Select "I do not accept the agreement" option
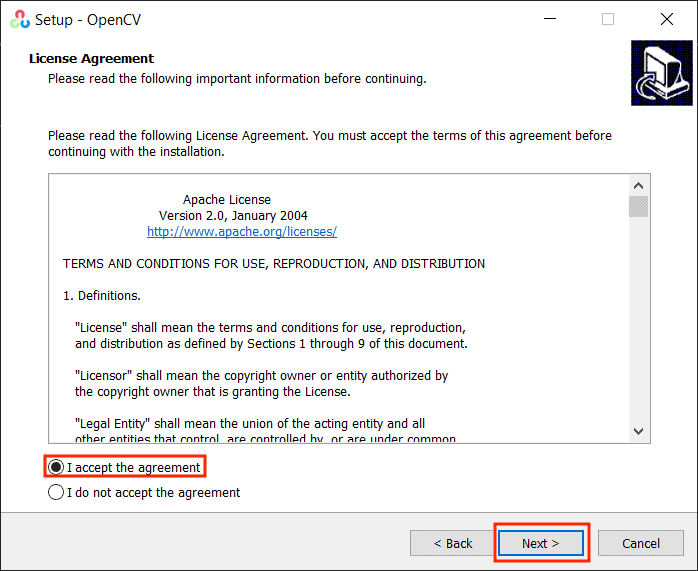Screen dimensions: 698x571 (x=144, y=492)
